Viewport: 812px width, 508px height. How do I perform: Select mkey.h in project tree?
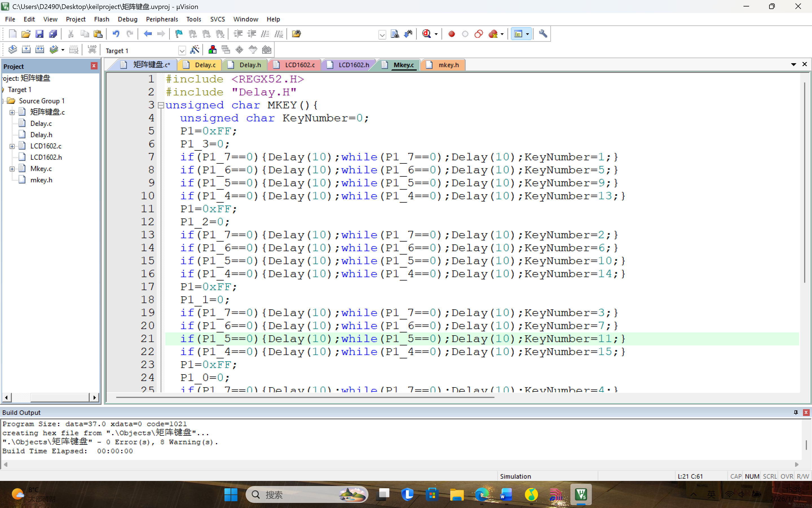pos(41,180)
